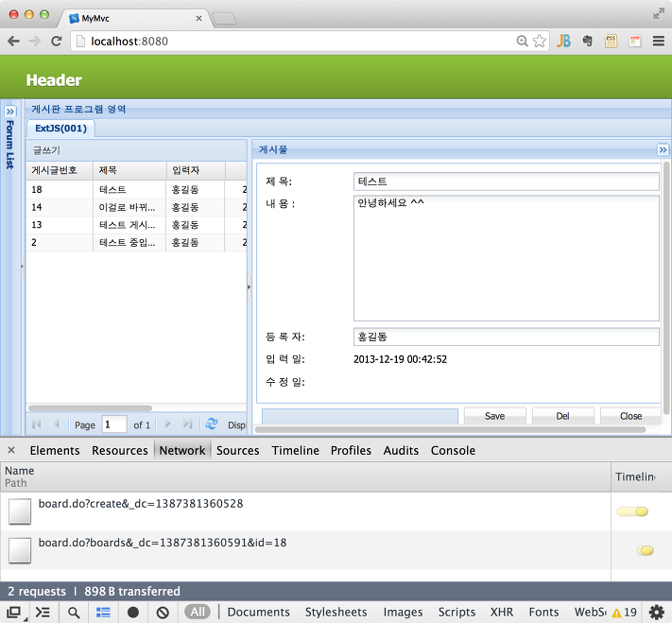
Task: Click the 등 록 자 input field
Action: pyautogui.click(x=507, y=337)
